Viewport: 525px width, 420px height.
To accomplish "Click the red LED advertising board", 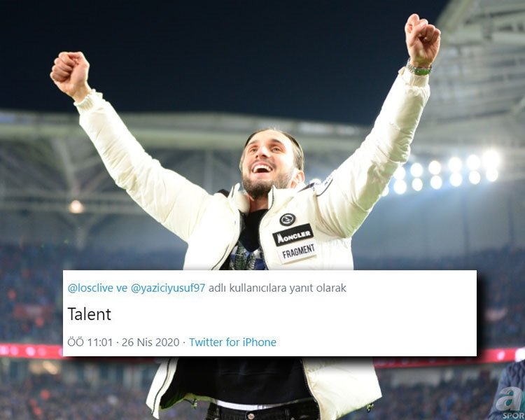I will [x=31, y=351].
